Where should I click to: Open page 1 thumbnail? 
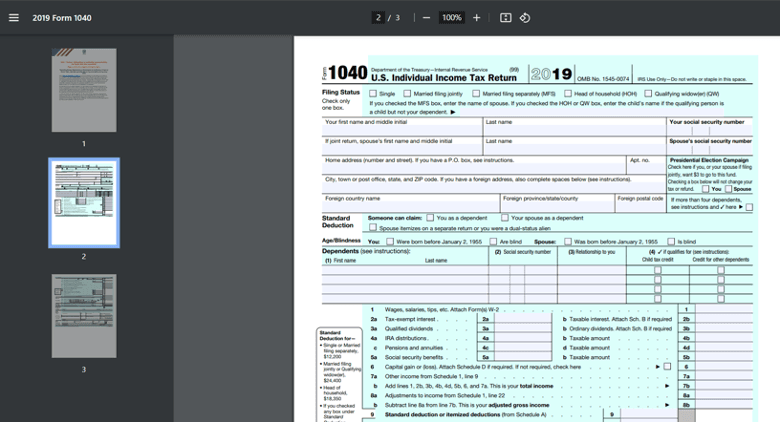pos(84,91)
